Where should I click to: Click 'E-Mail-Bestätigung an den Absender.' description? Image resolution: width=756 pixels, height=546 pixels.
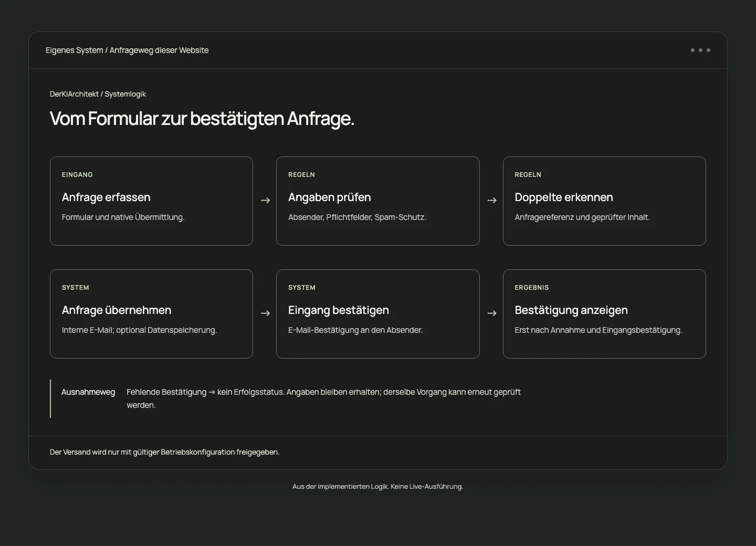pos(355,330)
